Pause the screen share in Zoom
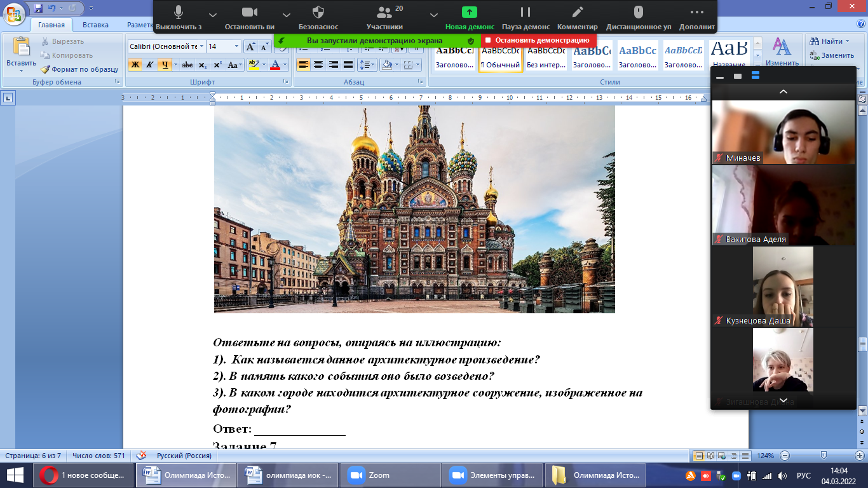Screen dimensions: 868x488 [526, 17]
